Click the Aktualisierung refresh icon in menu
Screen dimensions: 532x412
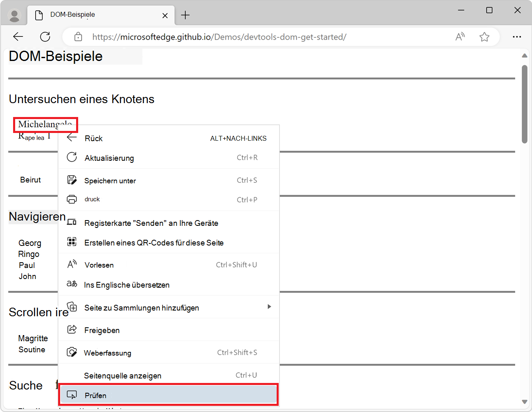click(72, 157)
